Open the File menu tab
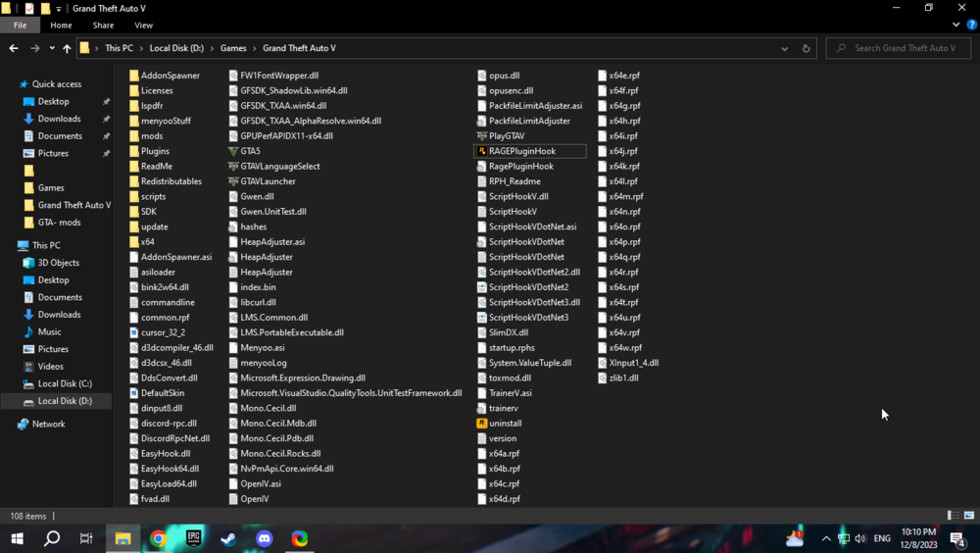This screenshot has height=553, width=980. (20, 25)
